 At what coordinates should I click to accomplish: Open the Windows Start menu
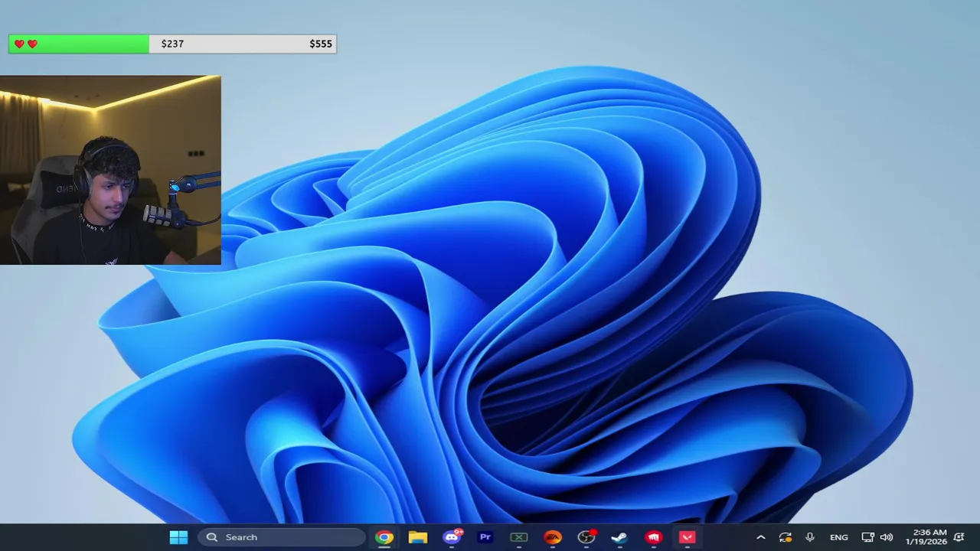[178, 537]
